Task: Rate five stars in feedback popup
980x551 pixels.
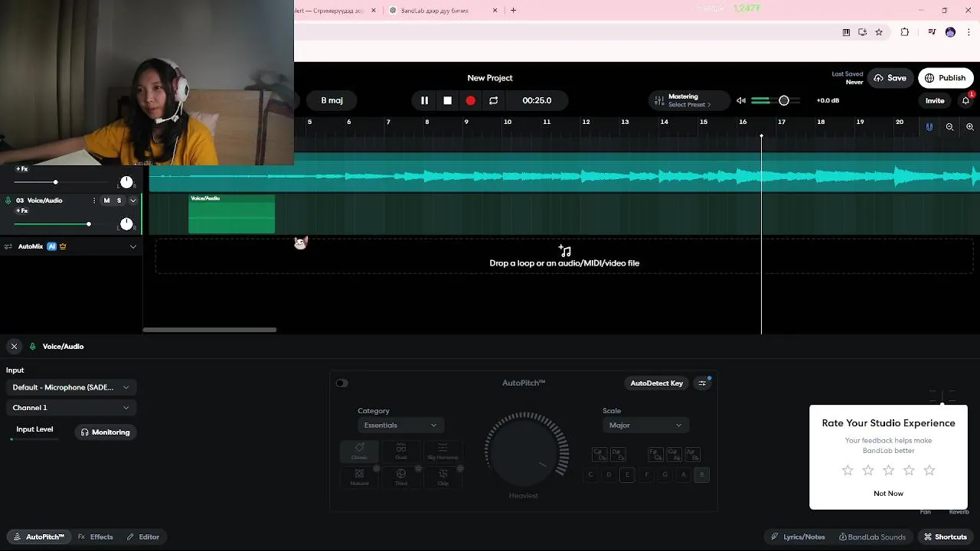Action: click(929, 471)
